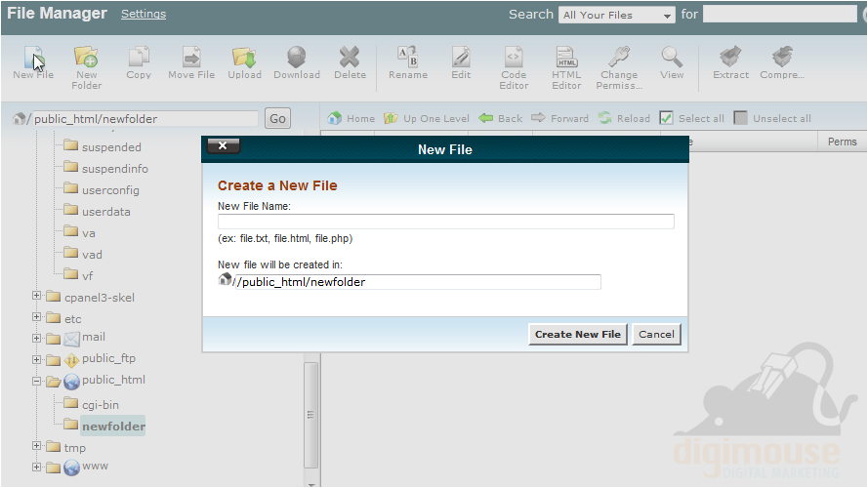
Task: Click the Go button next to path
Action: pos(277,118)
